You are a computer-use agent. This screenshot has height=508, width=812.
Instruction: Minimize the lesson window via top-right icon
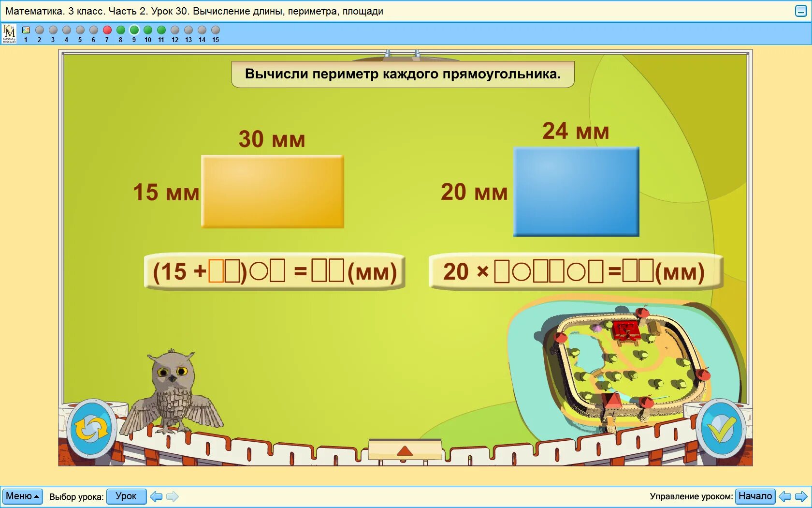[800, 11]
